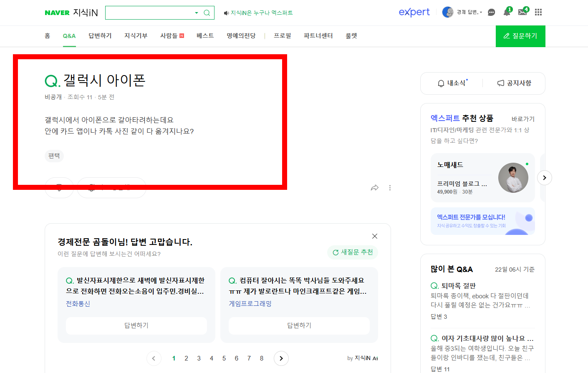
Task: Go to the 홈 tab
Action: pos(48,36)
